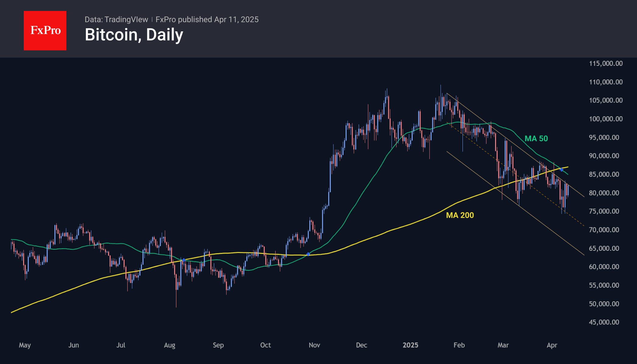Click the blue crossover marker in August

(x=183, y=260)
